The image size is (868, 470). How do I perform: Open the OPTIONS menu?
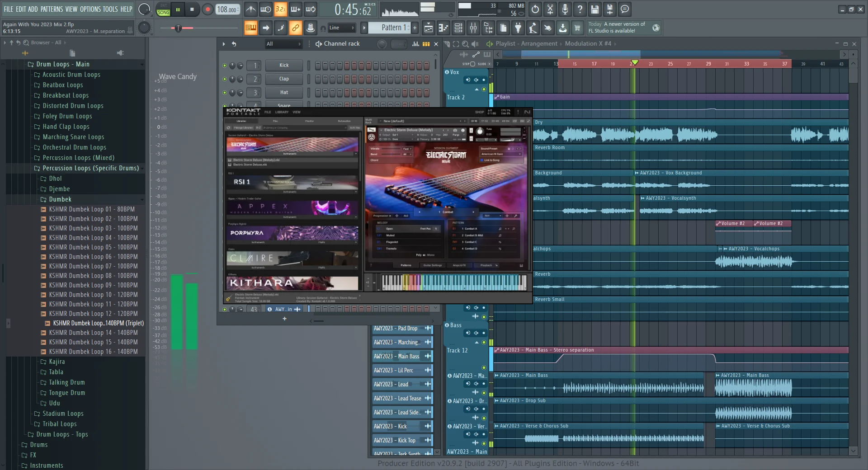(90, 9)
